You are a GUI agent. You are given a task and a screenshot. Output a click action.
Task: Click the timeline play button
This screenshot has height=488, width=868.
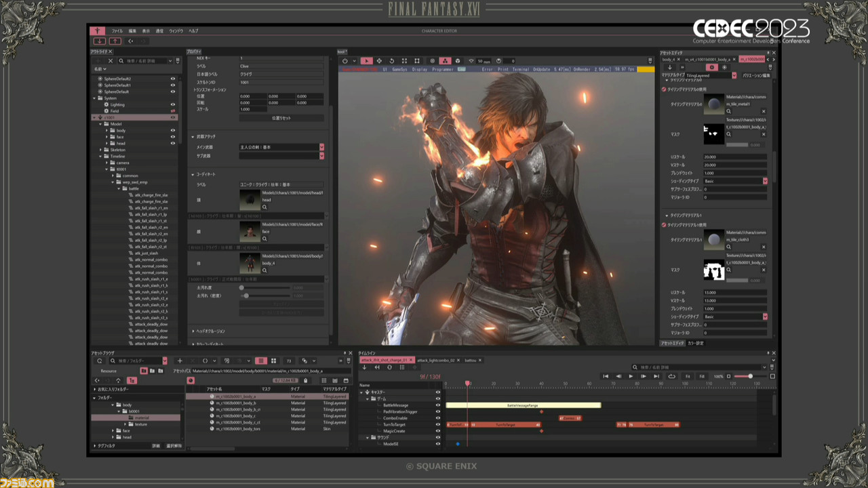coord(631,376)
